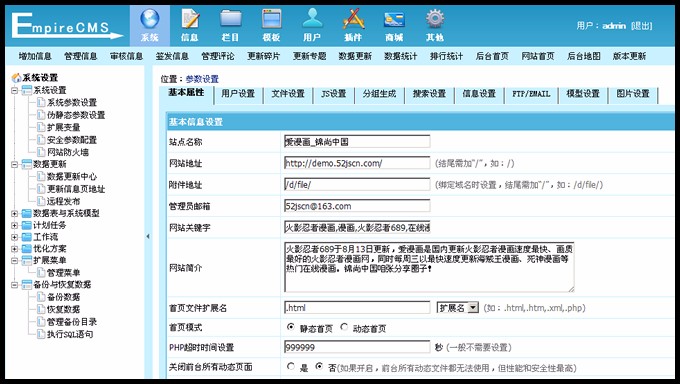680x384 pixels.
Task: Click the 退出 logout link
Action: (x=642, y=26)
